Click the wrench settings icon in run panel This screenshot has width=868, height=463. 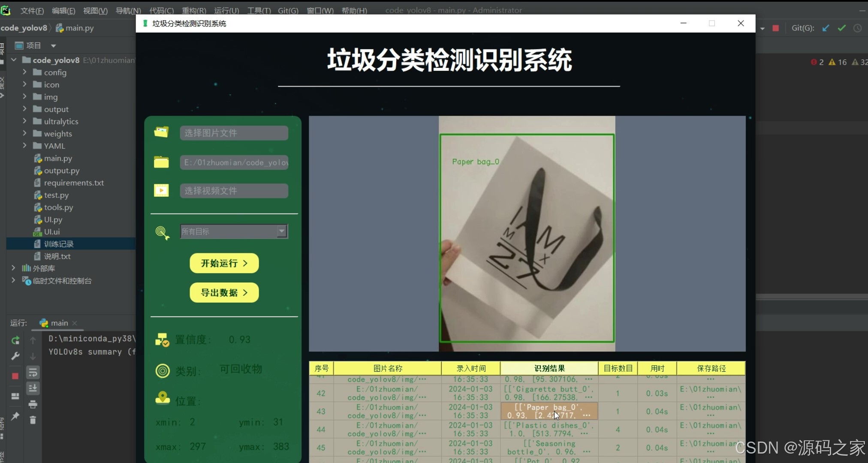click(x=15, y=356)
